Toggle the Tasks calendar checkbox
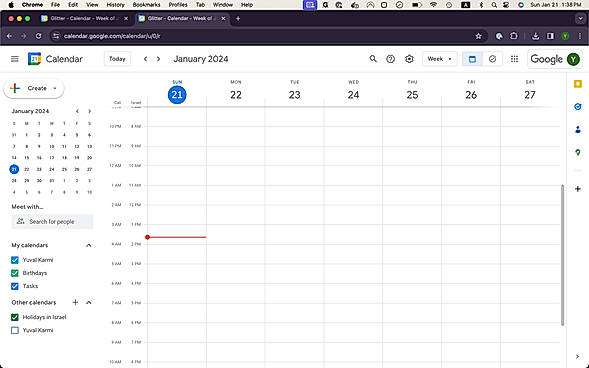This screenshot has width=589, height=368. (x=15, y=286)
